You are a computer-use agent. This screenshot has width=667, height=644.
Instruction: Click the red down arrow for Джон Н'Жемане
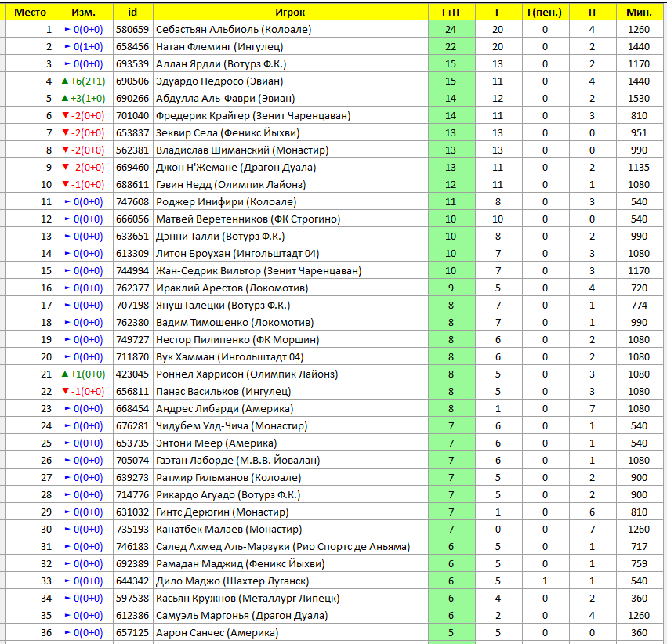pos(66,167)
